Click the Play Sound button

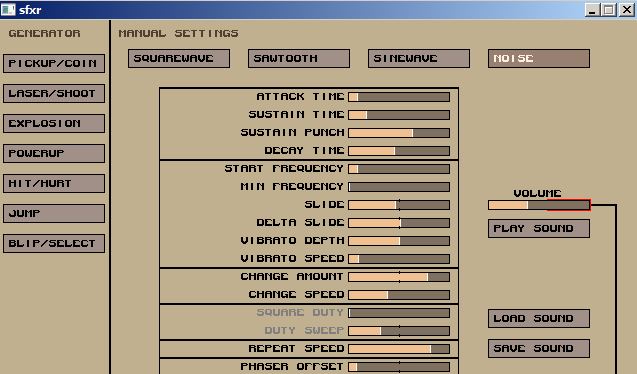(539, 229)
